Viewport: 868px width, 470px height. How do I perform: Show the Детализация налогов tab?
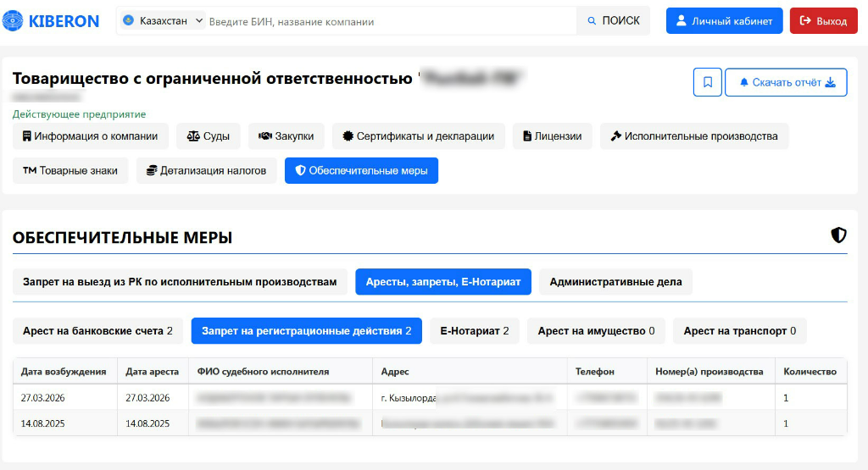[206, 170]
